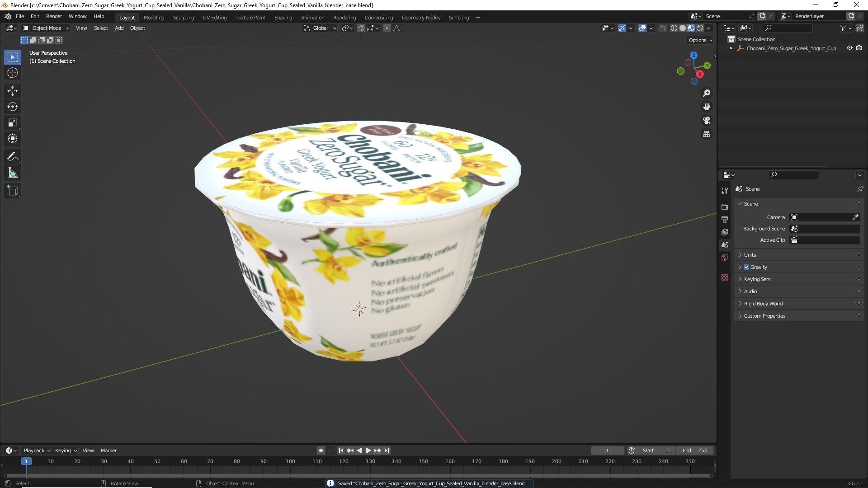Click the current frame number field
This screenshot has width=868, height=488.
point(607,450)
